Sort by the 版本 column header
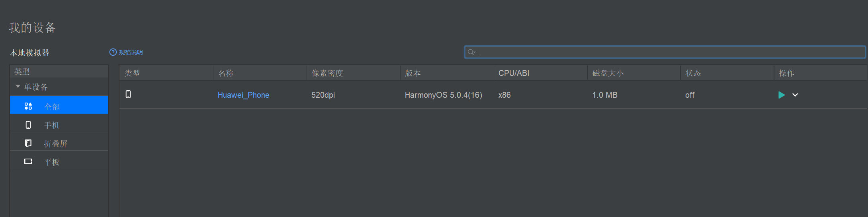Image resolution: width=868 pixels, height=217 pixels. coord(413,73)
